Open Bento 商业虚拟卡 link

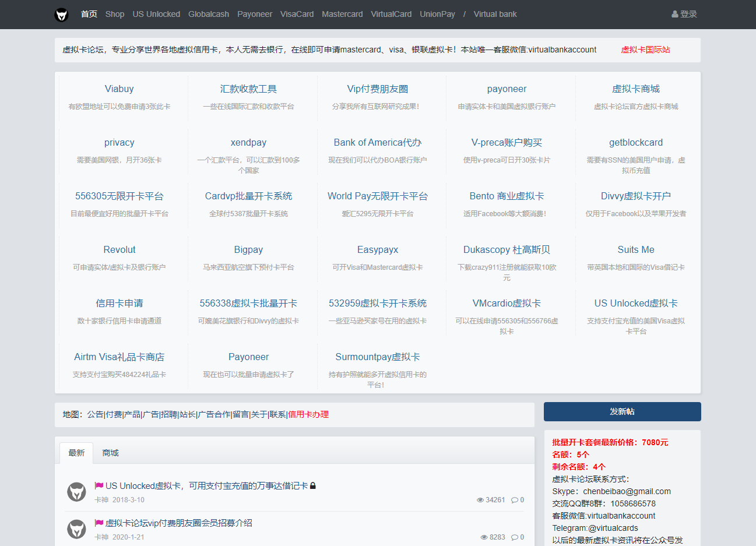(x=507, y=196)
